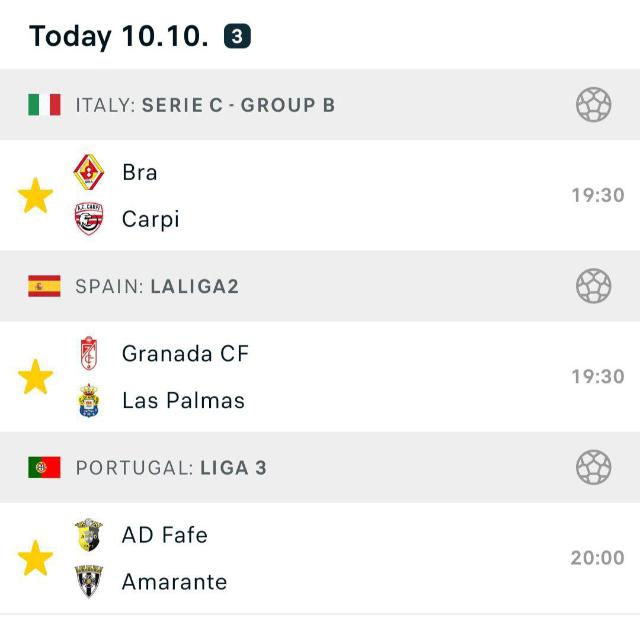
Task: Toggle favorite star for Granada CF match
Action: tap(36, 377)
